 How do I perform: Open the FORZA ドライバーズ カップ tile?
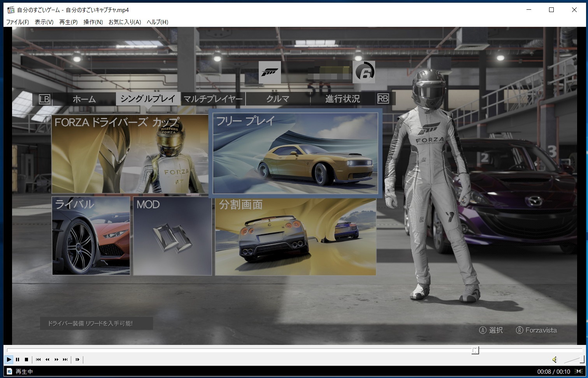click(130, 154)
